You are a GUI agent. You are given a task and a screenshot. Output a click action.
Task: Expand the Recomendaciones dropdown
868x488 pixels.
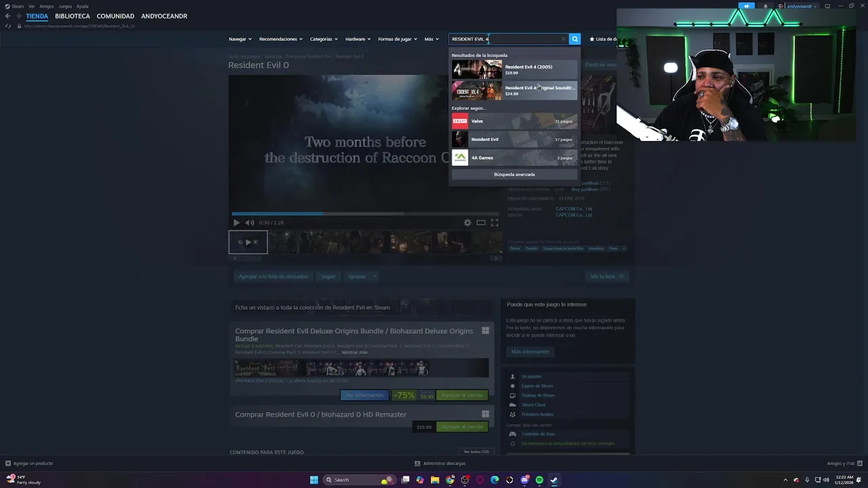pos(281,39)
